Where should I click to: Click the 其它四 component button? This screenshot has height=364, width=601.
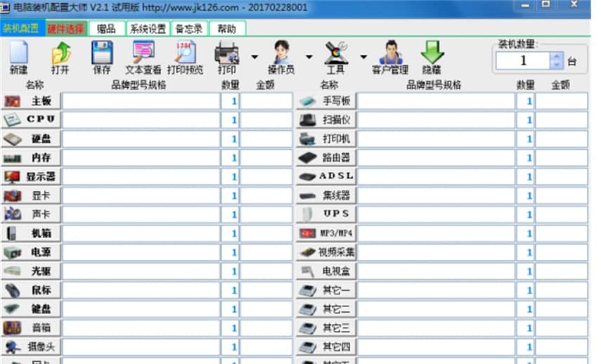click(326, 346)
